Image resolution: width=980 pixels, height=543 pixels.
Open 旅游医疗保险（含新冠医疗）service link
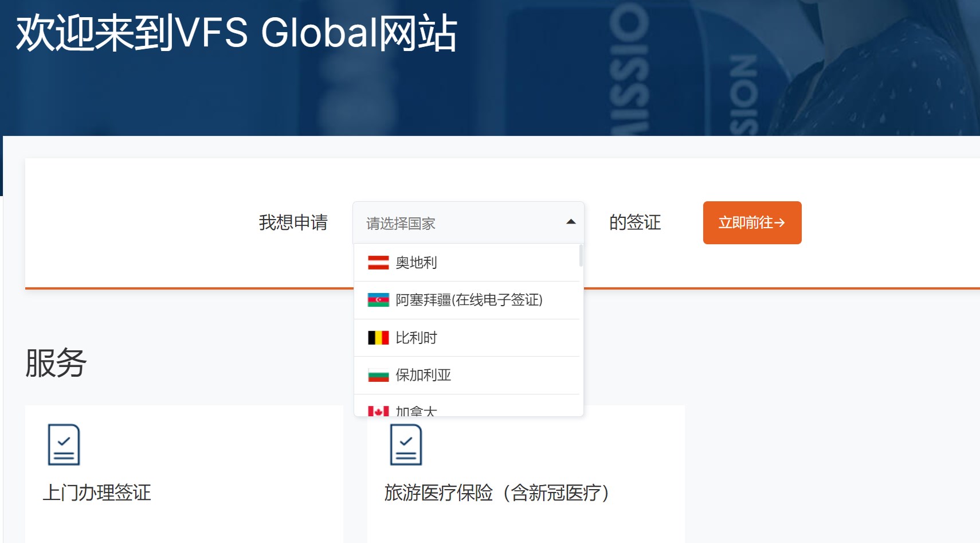click(496, 493)
